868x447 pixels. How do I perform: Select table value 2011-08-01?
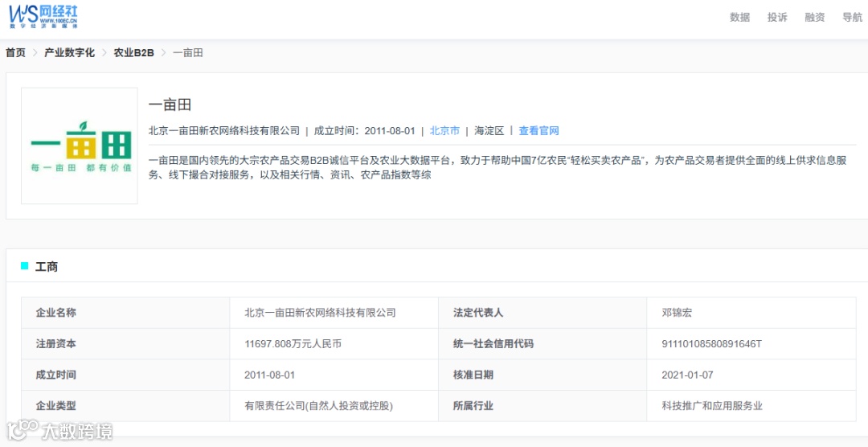(x=270, y=375)
